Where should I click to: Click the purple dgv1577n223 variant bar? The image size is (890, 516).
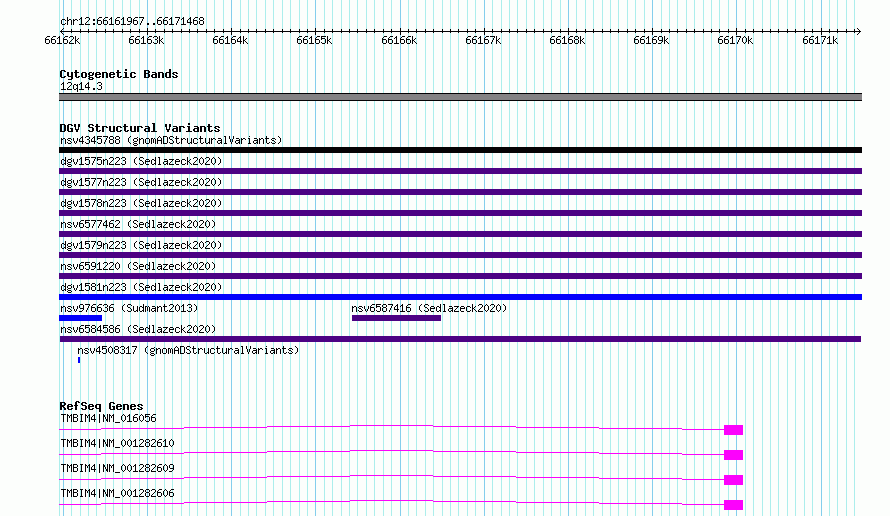point(460,192)
